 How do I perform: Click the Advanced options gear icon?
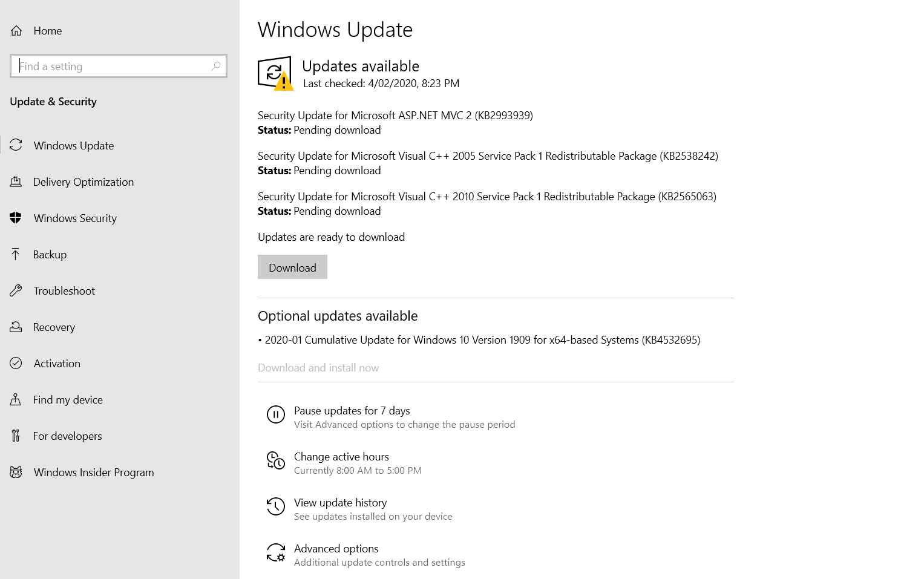click(275, 552)
